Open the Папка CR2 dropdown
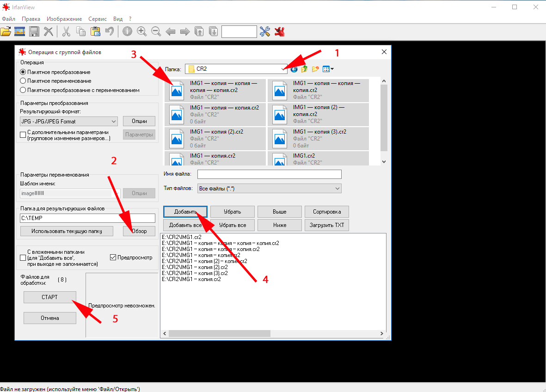The width and height of the screenshot is (546, 392). (283, 68)
